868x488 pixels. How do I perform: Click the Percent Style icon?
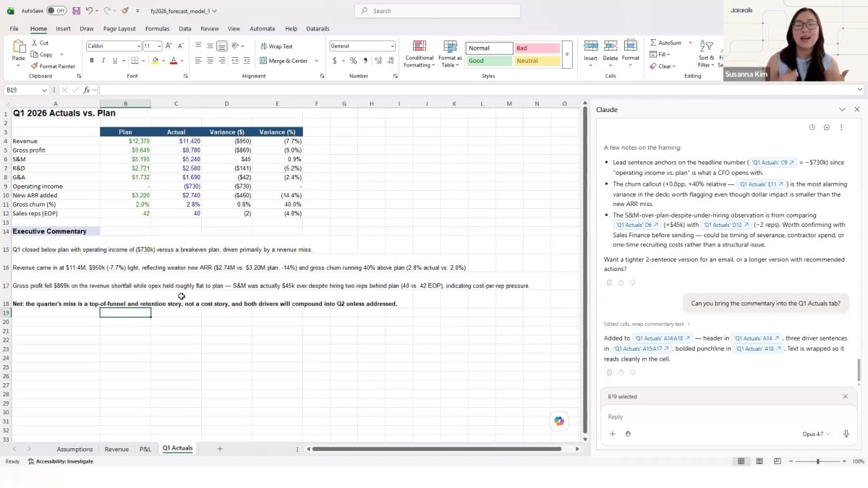[x=353, y=61]
